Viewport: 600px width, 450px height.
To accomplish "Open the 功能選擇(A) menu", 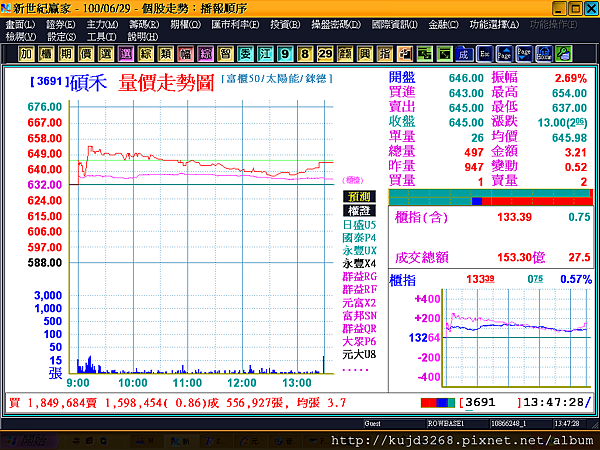I will [x=494, y=24].
